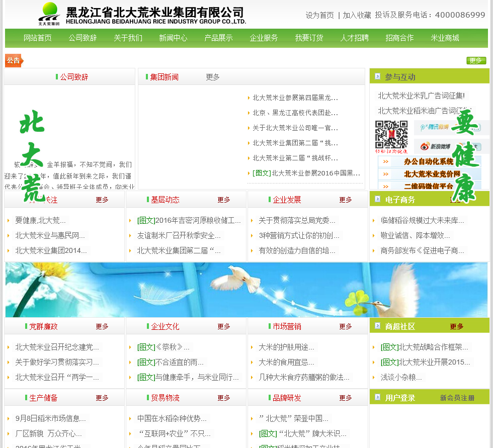This screenshot has height=448, width=493.
Task: Open 米业商城 menu item
Action: click(x=445, y=38)
